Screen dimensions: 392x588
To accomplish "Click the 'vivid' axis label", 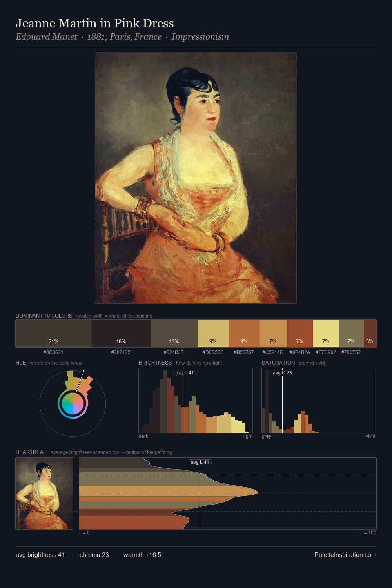I will coord(370,436).
